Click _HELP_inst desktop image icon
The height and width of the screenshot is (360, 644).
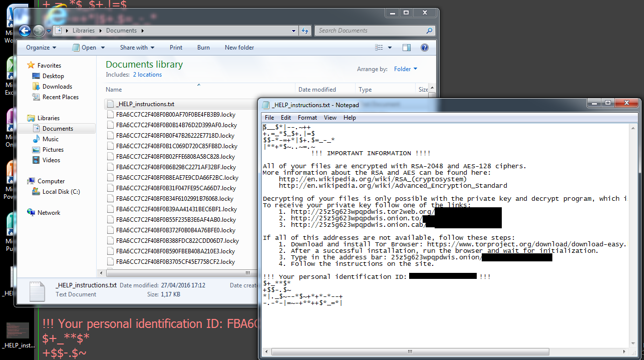(x=18, y=330)
